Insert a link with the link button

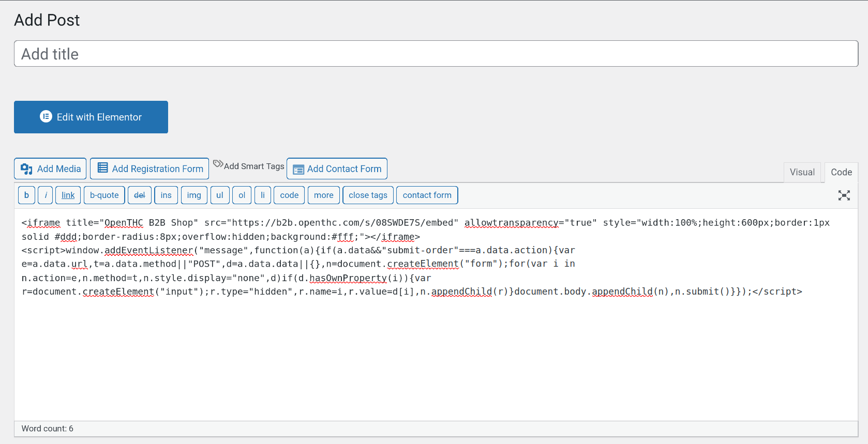[68, 195]
